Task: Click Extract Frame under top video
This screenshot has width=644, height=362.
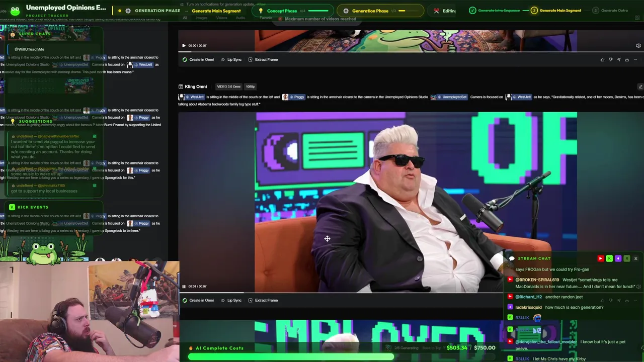Action: (263, 59)
